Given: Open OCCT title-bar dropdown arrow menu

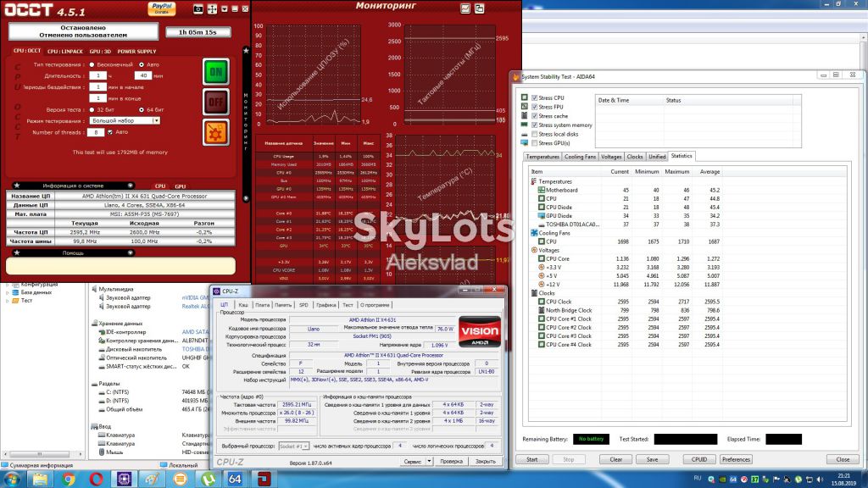Looking at the screenshot, I should point(224,8).
